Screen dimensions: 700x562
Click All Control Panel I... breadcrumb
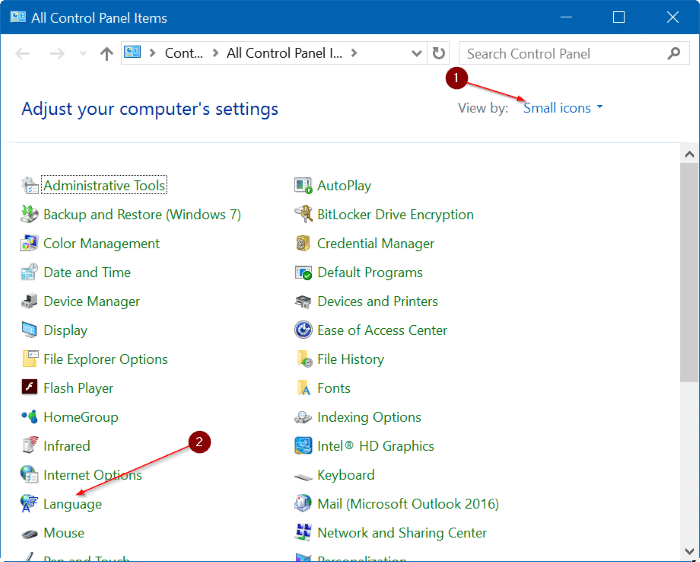pos(284,54)
